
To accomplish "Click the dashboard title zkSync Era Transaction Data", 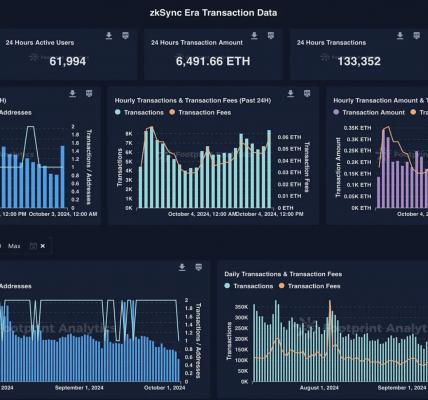I will (x=213, y=13).
